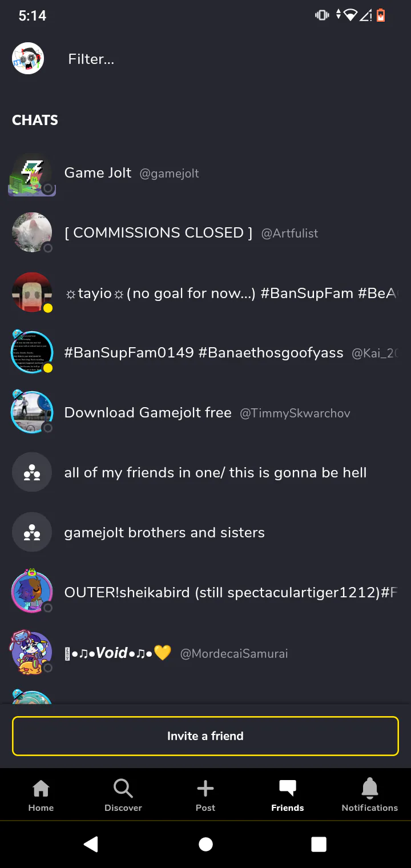Create a new post with Post icon

(x=205, y=789)
